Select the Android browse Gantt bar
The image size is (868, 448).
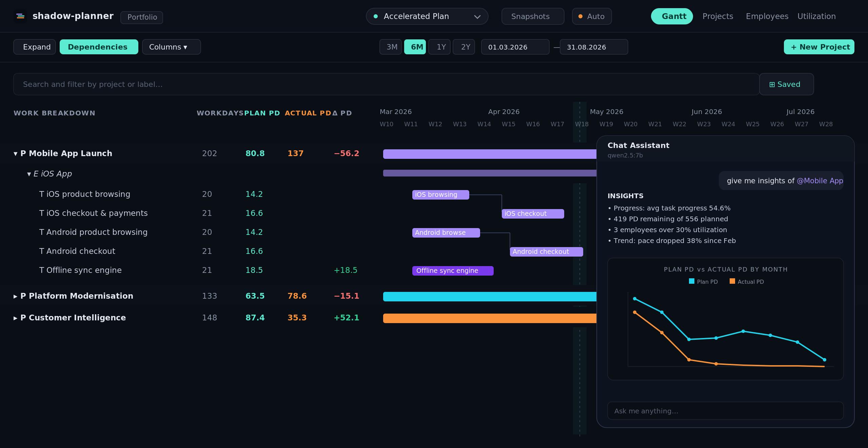click(446, 233)
